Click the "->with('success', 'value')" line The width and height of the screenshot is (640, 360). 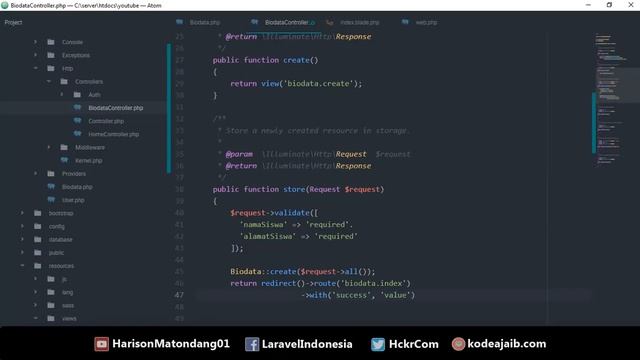(358, 295)
